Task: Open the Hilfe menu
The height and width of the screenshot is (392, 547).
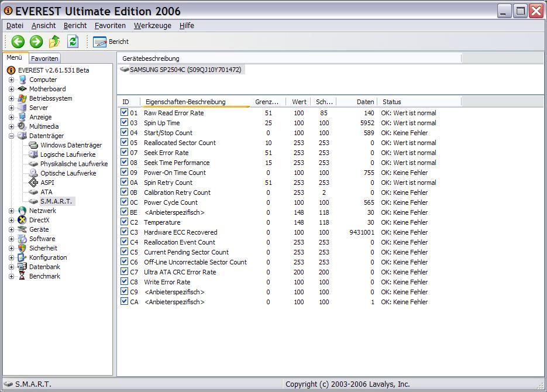Action: (187, 26)
